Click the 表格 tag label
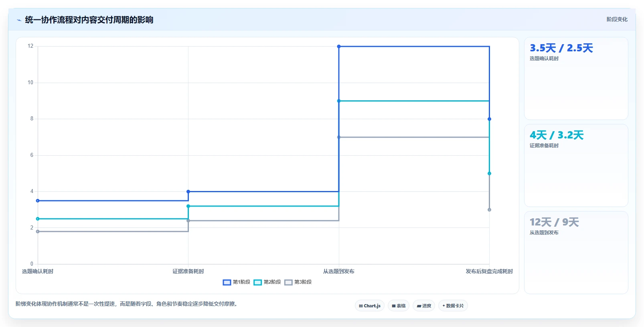This screenshot has width=644, height=327. [x=401, y=306]
